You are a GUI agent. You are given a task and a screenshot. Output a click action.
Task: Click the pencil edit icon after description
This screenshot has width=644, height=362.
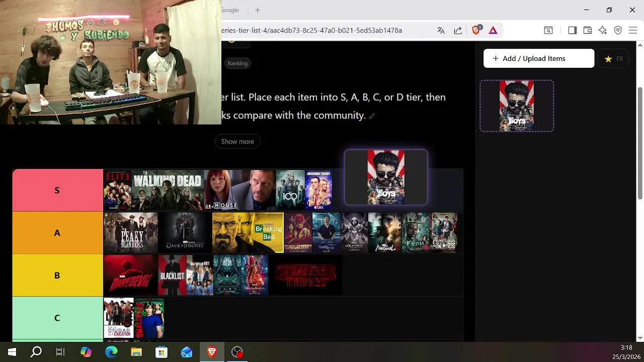click(x=372, y=116)
